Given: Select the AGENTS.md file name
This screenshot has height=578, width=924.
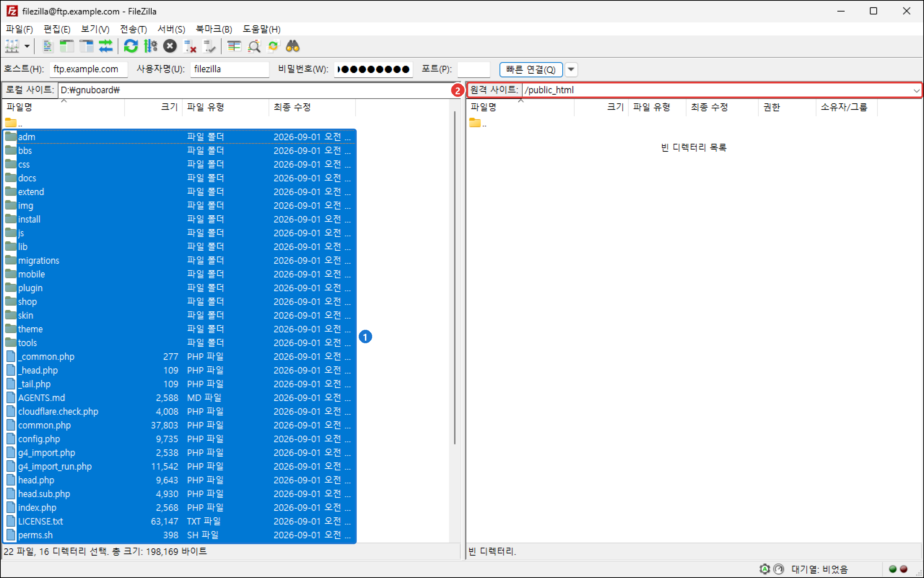Looking at the screenshot, I should (41, 398).
